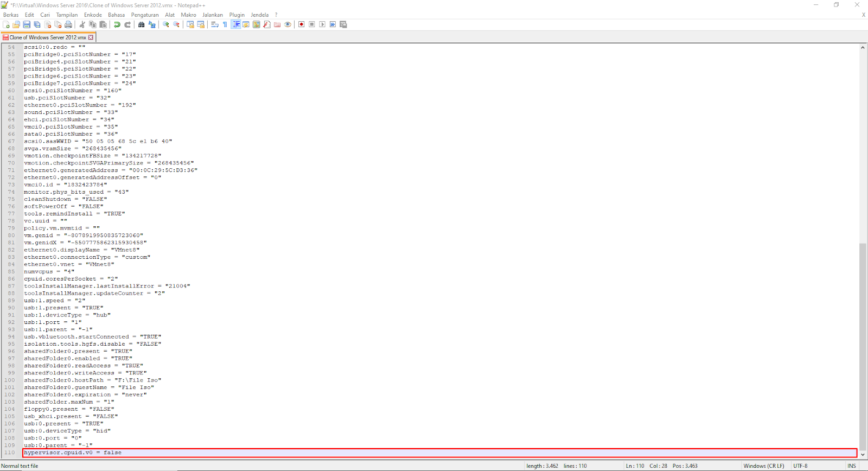Viewport: 868px width, 471px height.
Task: Open the Enkode menu
Action: (93, 15)
